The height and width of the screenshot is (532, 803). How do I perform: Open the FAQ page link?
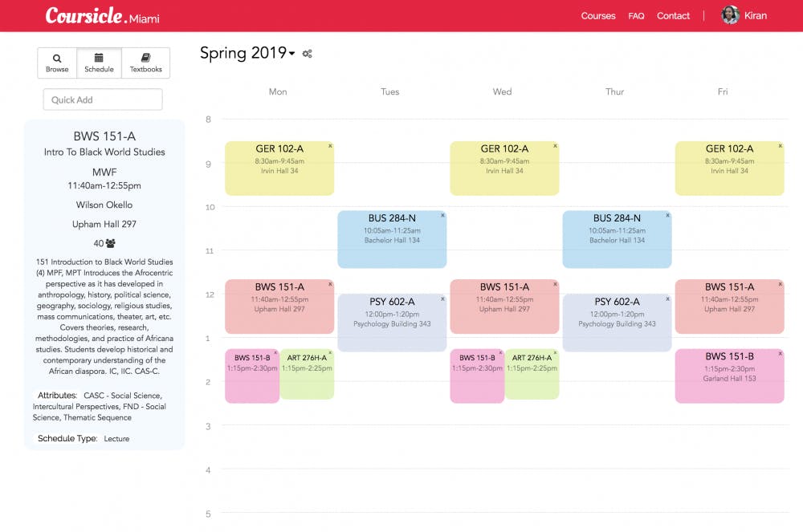pos(636,16)
